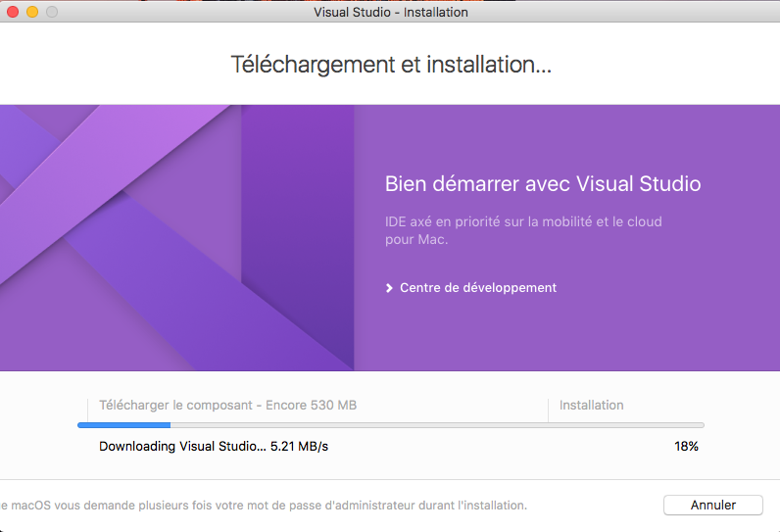780x532 pixels.
Task: Click the 'Visual Studio - Installation' window title
Action: click(391, 12)
